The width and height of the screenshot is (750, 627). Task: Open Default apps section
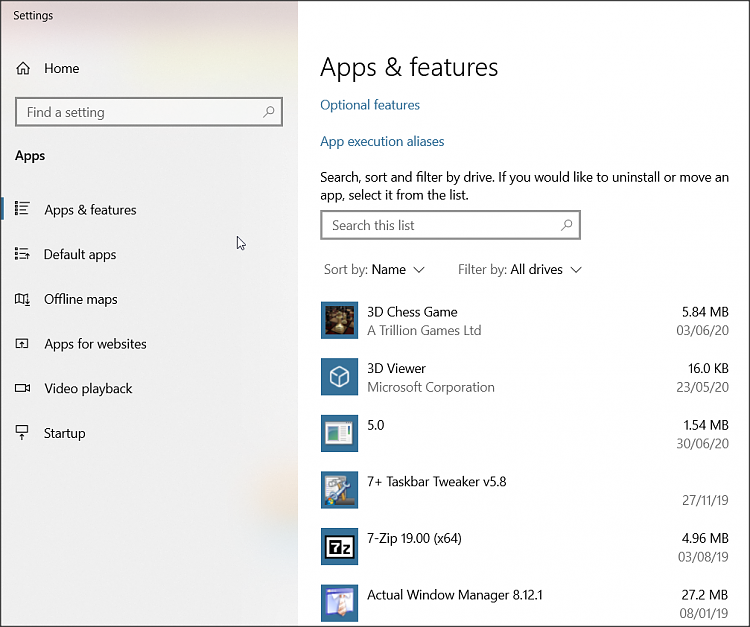pyautogui.click(x=80, y=254)
